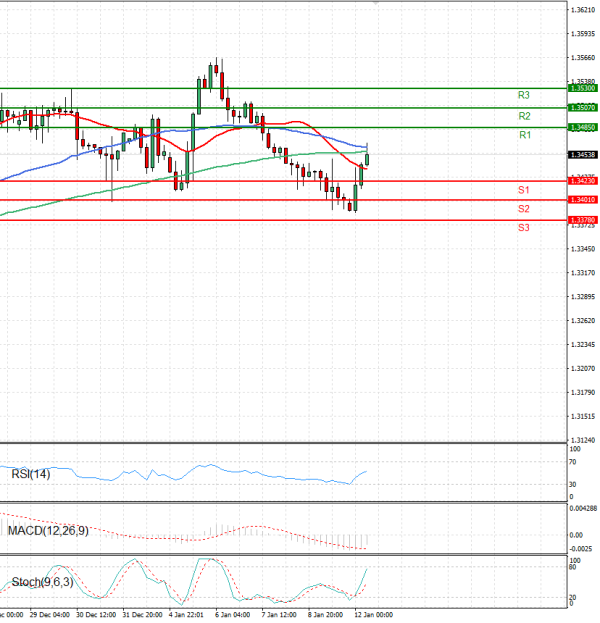Click the 1.34230 red price tag
The height and width of the screenshot is (623, 600).
point(582,181)
